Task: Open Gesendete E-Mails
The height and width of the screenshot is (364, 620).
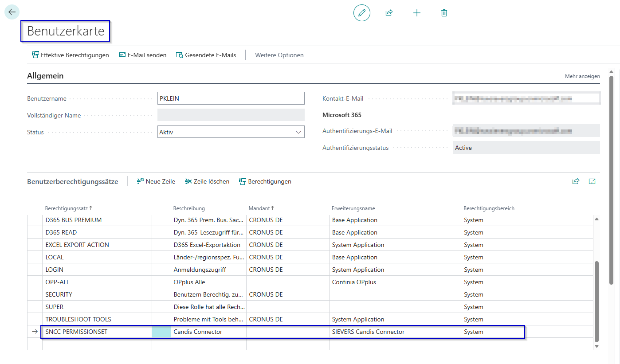Action: (206, 55)
